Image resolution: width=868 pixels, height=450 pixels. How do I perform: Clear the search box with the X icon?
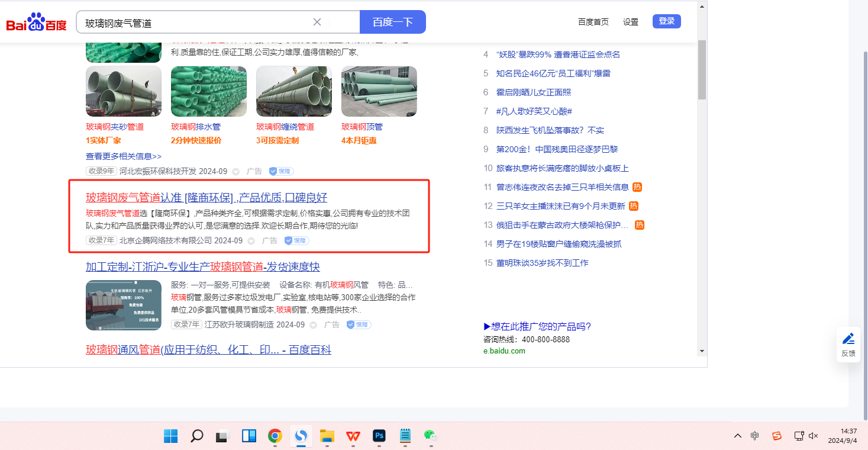[x=317, y=22]
